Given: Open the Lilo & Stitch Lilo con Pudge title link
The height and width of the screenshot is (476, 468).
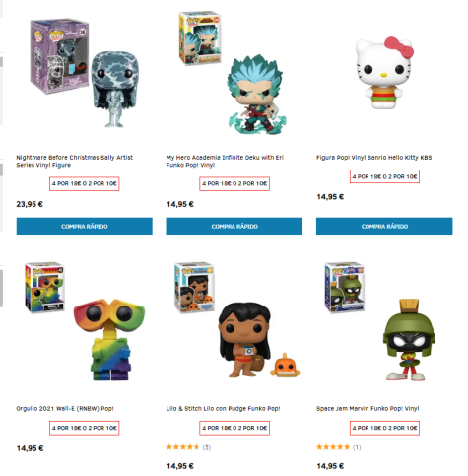Looking at the screenshot, I should tap(224, 409).
